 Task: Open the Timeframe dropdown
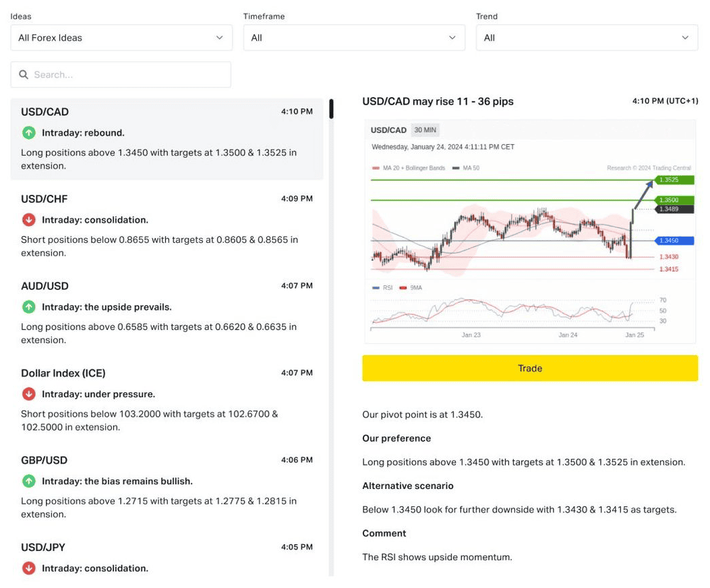click(354, 38)
